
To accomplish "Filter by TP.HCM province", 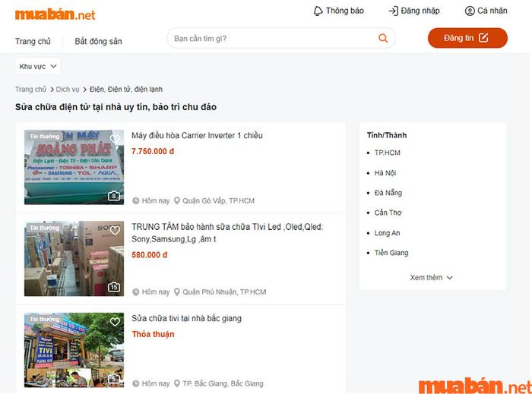I will tap(387, 153).
